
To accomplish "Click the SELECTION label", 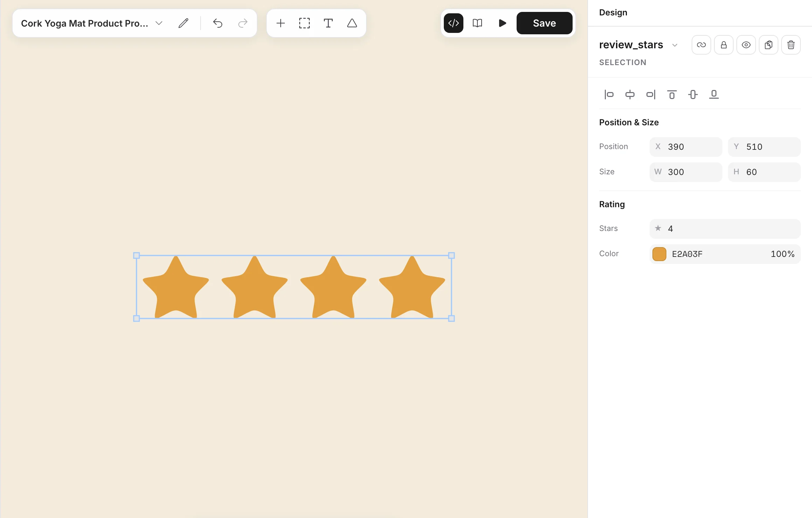I will tap(623, 62).
